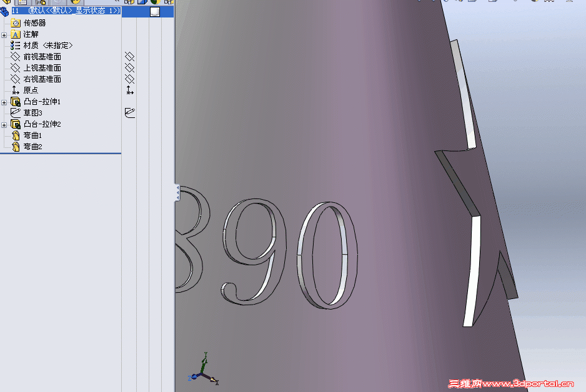Image resolution: width=586 pixels, height=392 pixels.
Task: Click the sketch icon in the flyout tree
Action: tap(129, 112)
